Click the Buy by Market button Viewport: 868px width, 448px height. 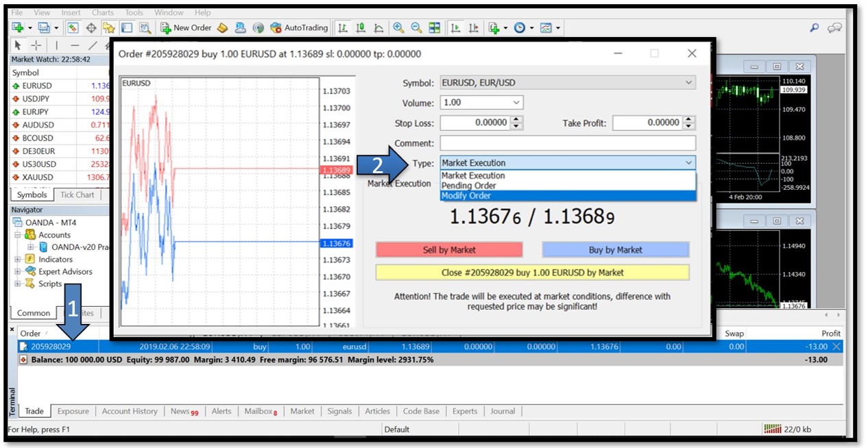[616, 250]
